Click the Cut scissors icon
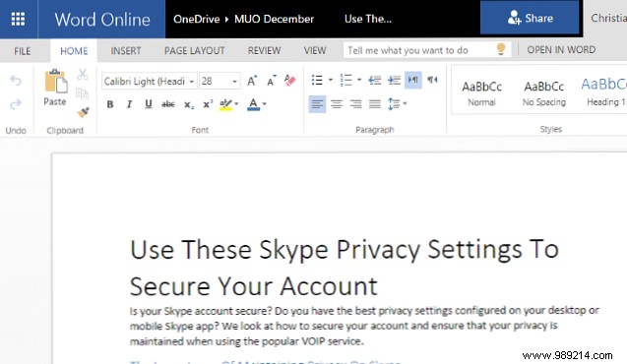627x364 pixels. (83, 74)
